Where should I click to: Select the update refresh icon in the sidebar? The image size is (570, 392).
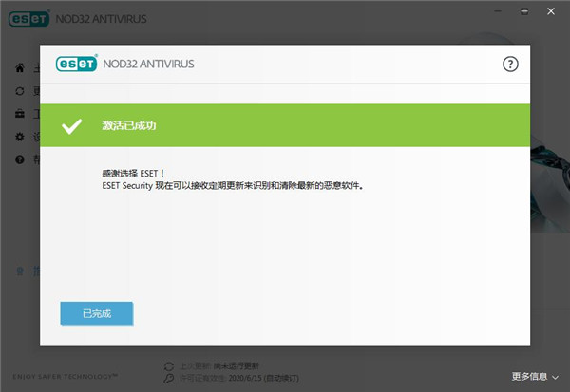click(x=20, y=91)
